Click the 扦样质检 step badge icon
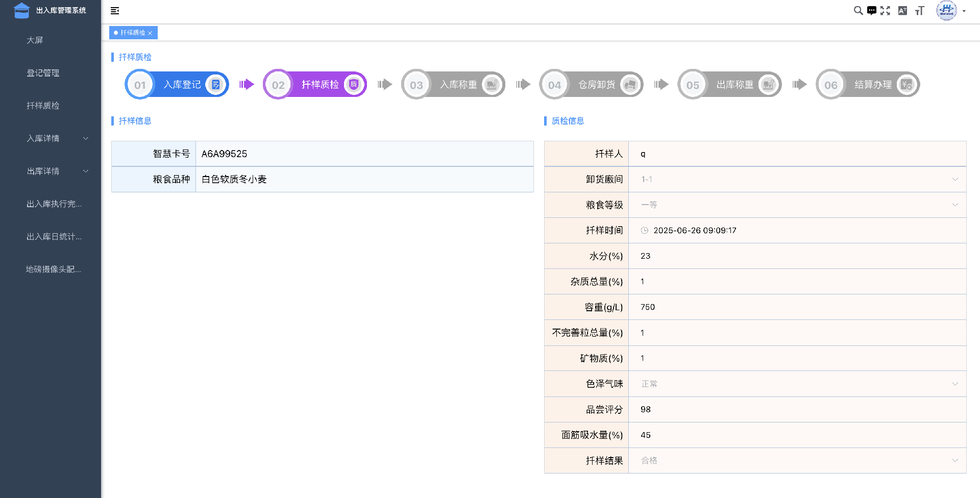 (x=354, y=85)
